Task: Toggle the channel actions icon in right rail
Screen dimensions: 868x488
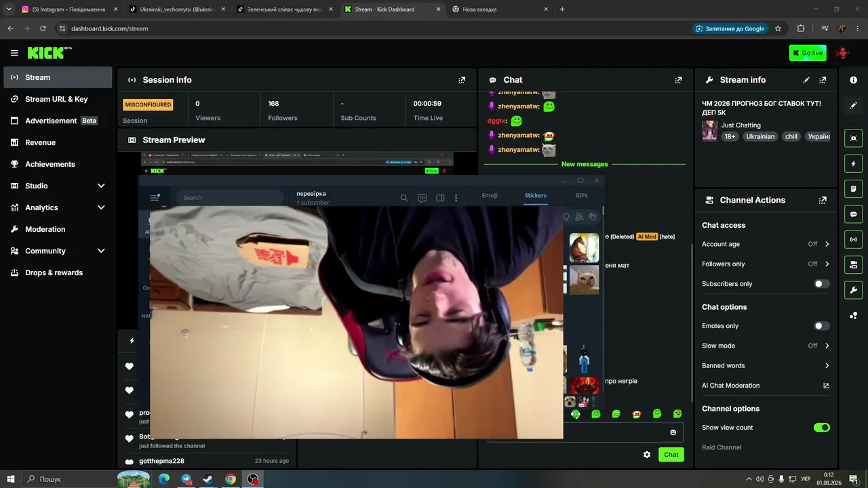Action: 853,264
